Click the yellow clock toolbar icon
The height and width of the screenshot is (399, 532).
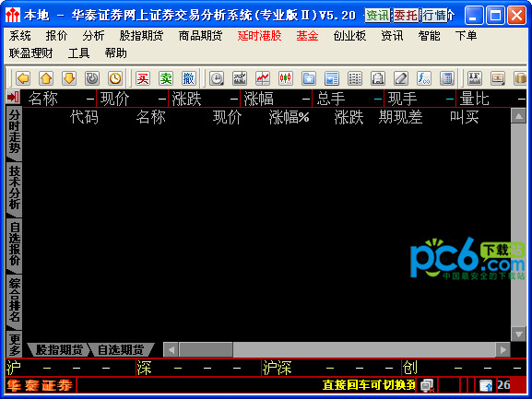click(x=115, y=78)
